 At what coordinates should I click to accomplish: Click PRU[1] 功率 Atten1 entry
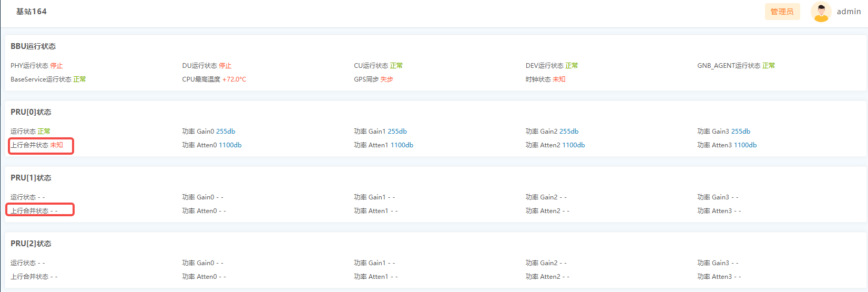[376, 211]
